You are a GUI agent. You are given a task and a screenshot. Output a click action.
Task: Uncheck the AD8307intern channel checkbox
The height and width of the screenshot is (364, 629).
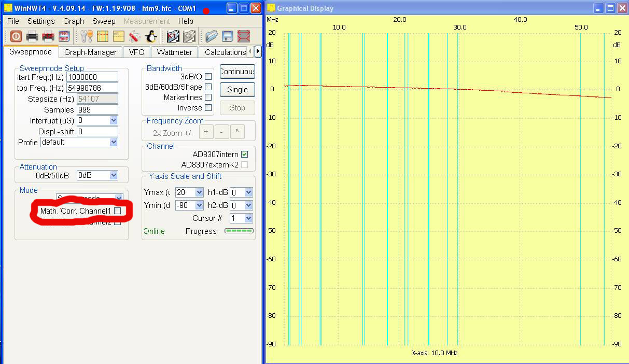pyautogui.click(x=245, y=155)
